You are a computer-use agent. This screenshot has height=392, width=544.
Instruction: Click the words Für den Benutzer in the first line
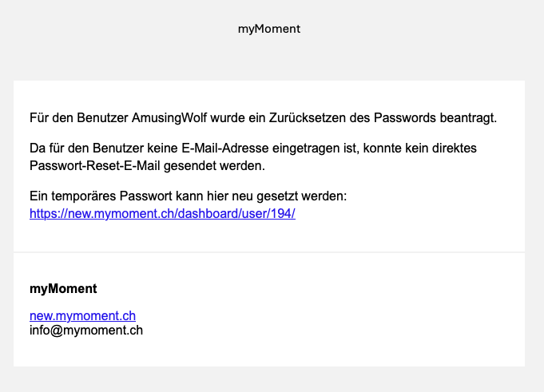[x=74, y=118]
